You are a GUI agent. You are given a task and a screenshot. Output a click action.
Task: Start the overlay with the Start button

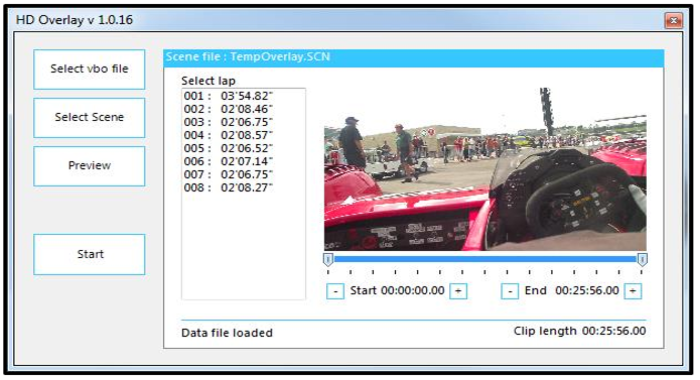pyautogui.click(x=89, y=254)
